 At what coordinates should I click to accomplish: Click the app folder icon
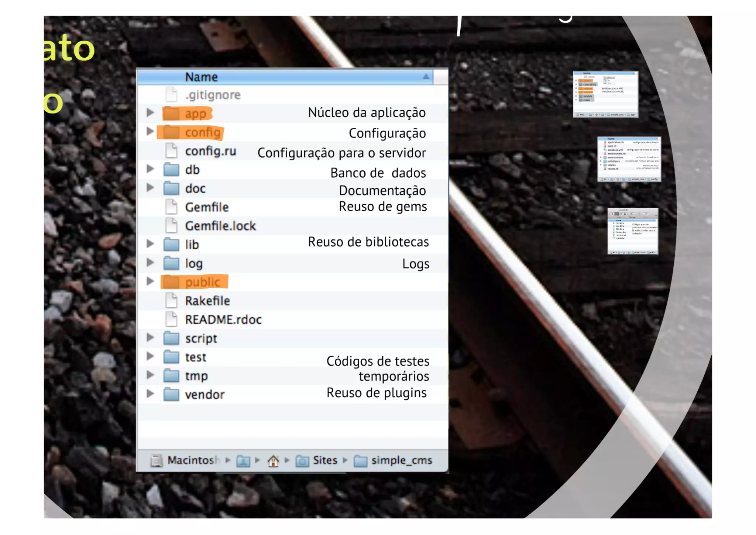pos(171,113)
